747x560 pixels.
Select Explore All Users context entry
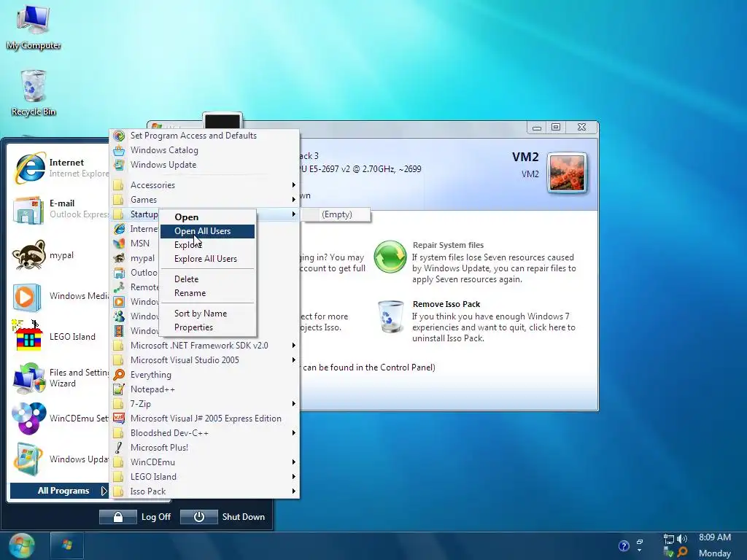(x=208, y=259)
